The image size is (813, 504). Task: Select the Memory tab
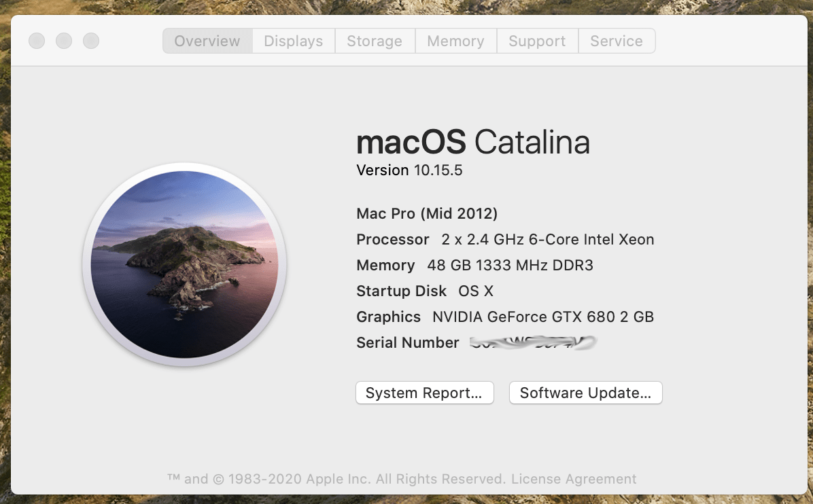pyautogui.click(x=455, y=41)
